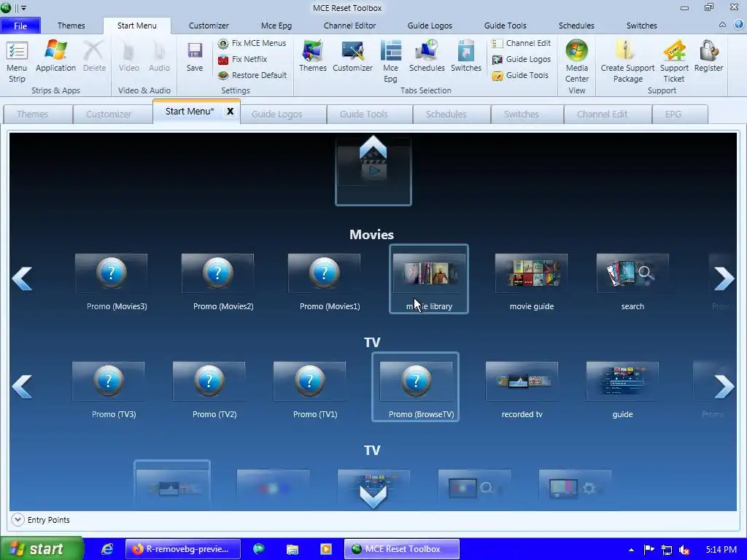
Task: Move to next menu strip with down arrow
Action: coord(373,497)
